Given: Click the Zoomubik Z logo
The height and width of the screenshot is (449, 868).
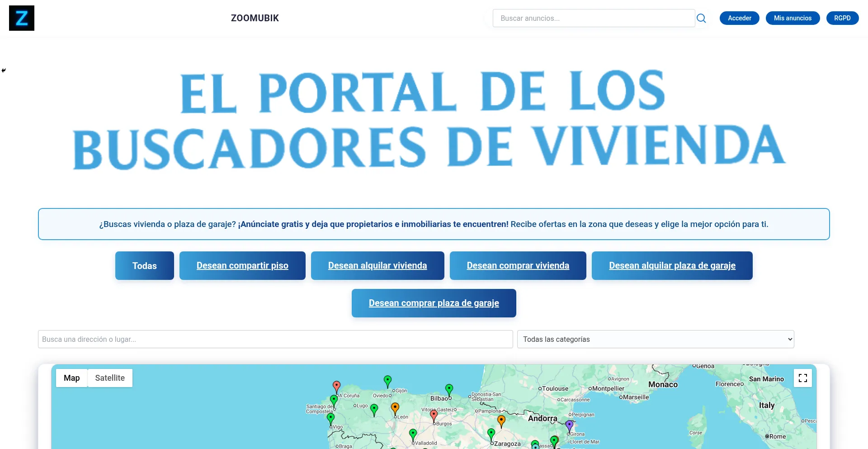Looking at the screenshot, I should tap(22, 18).
